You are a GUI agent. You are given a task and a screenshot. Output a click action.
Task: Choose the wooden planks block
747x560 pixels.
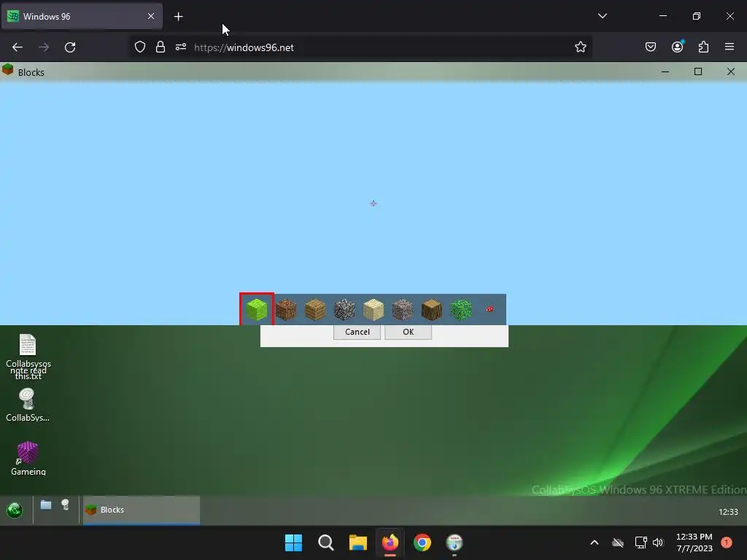pos(315,309)
